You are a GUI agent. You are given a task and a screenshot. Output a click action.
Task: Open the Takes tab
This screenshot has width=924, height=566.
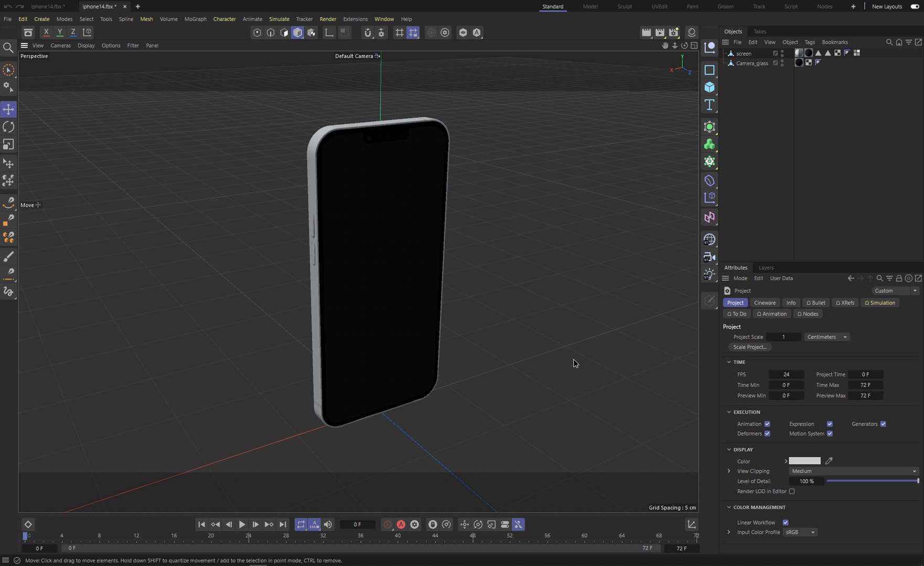point(760,31)
